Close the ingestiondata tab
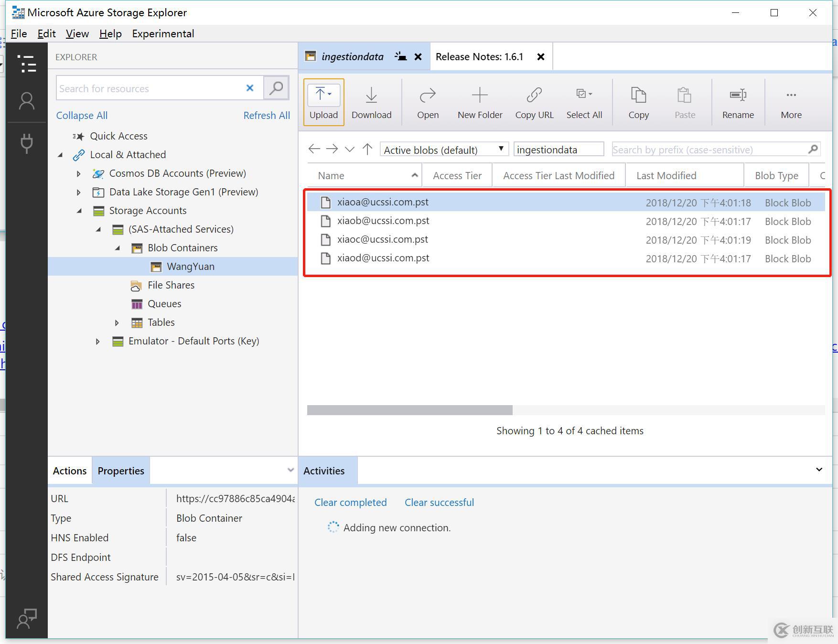838x644 pixels. click(418, 57)
